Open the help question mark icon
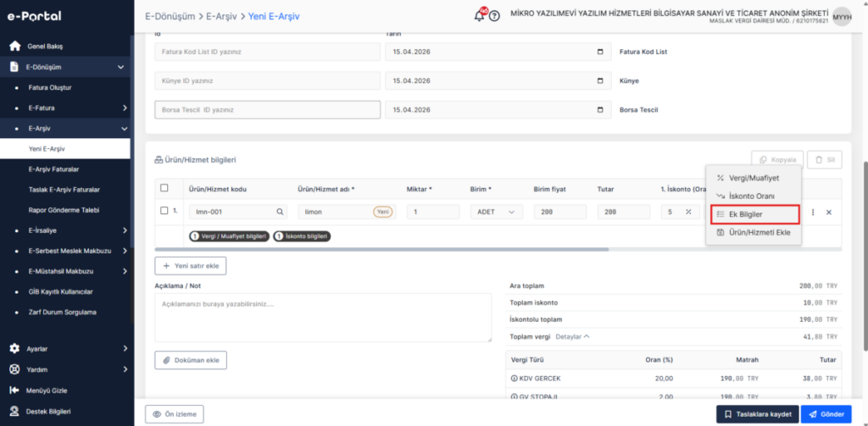Screen dimensions: 868x426 click(494, 16)
